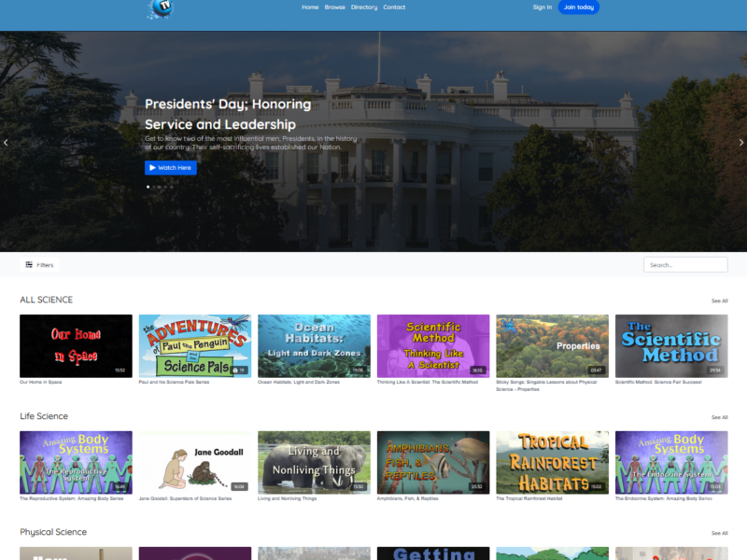See All for the Life Science row

[719, 417]
